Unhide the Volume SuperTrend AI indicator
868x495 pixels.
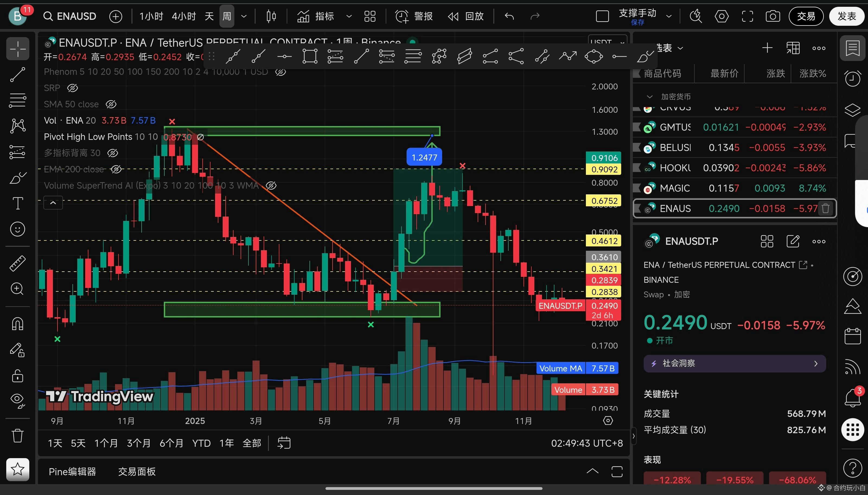271,186
